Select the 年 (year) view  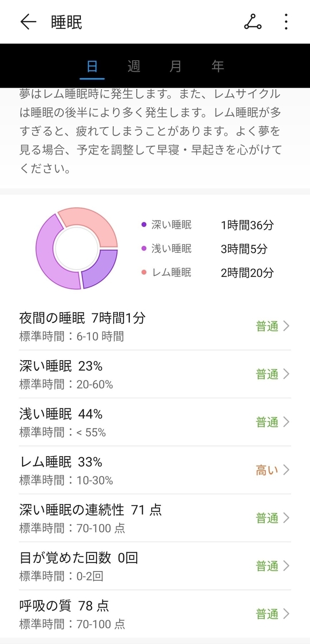(x=217, y=67)
